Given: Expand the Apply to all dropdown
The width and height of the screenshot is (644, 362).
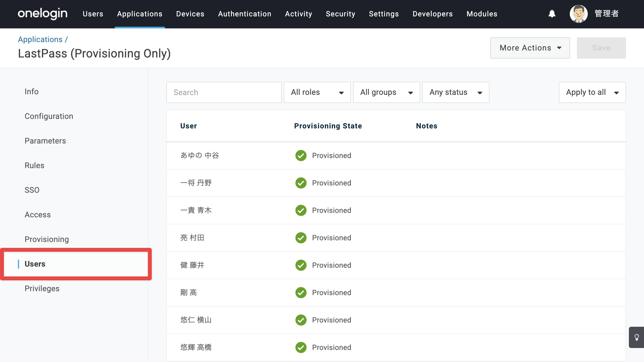Looking at the screenshot, I should point(592,92).
